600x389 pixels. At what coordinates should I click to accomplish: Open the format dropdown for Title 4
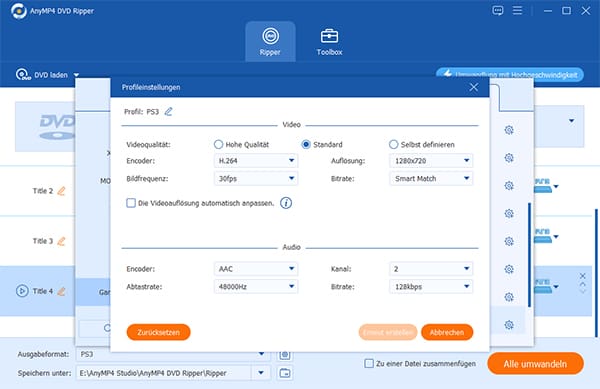coord(556,286)
